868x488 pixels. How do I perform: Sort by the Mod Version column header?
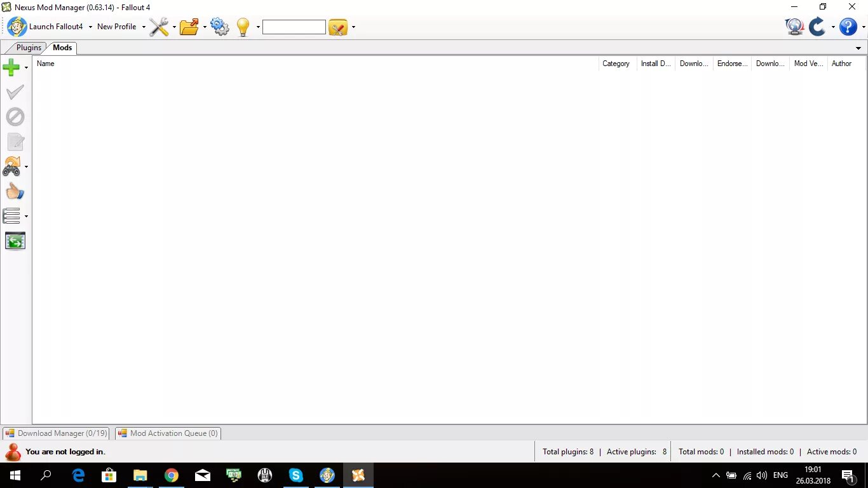coord(808,64)
